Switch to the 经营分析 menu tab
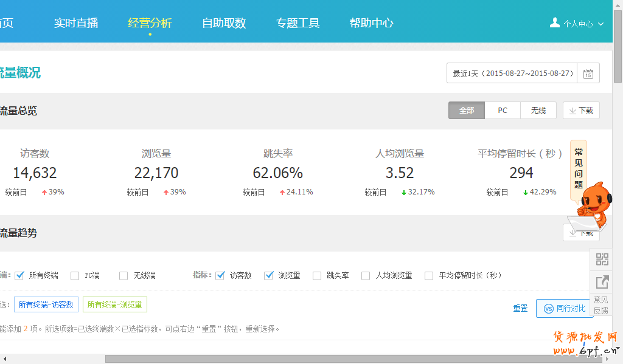 (x=150, y=22)
